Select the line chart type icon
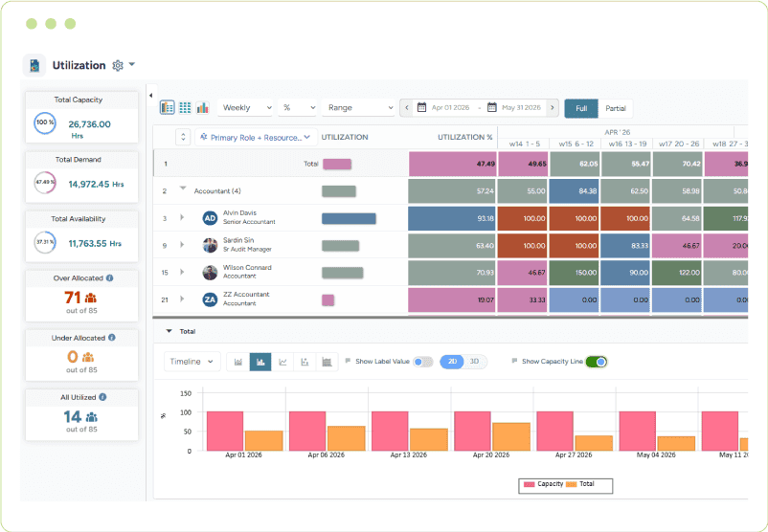This screenshot has height=532, width=768. click(x=282, y=363)
